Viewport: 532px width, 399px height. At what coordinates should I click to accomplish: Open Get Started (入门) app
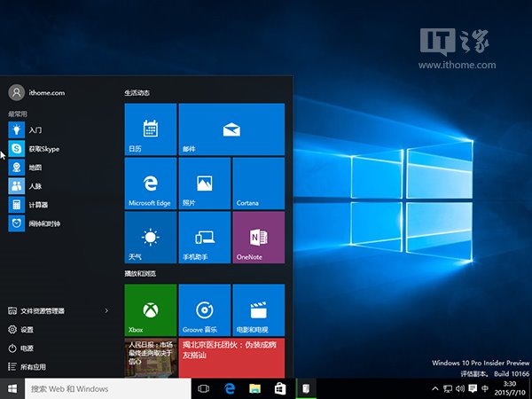click(x=58, y=130)
